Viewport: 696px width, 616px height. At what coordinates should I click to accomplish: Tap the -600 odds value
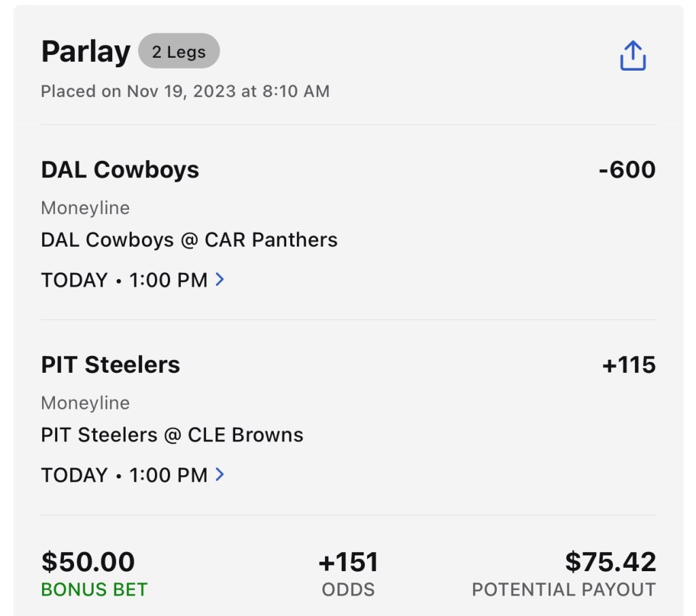coord(627,170)
